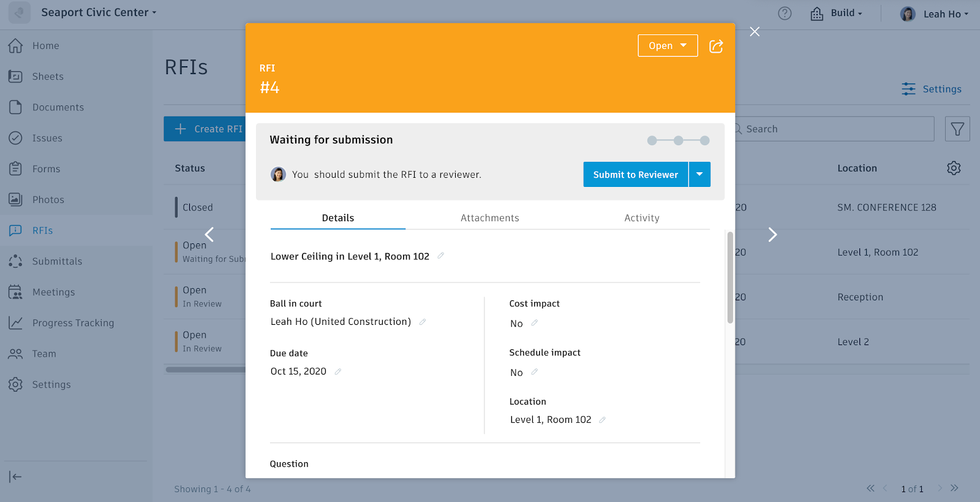Edit the Cost impact pencil icon

click(x=534, y=322)
